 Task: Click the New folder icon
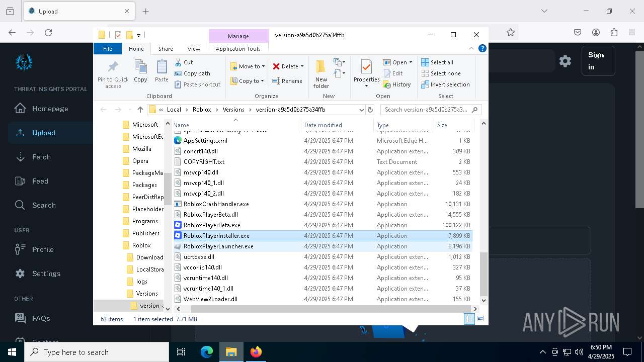point(320,67)
